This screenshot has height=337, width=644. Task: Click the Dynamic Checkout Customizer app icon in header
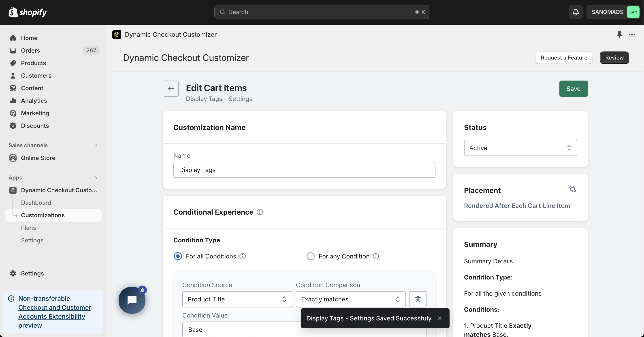coord(117,34)
